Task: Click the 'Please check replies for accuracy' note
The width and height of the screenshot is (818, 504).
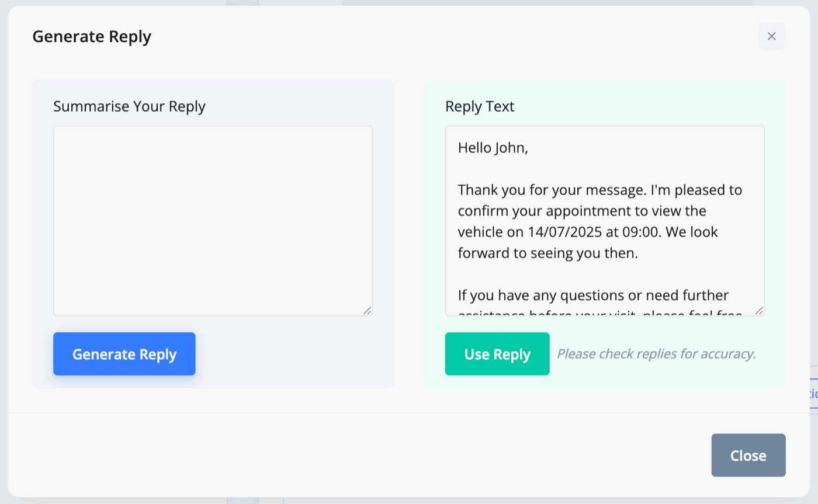Action: [x=656, y=354]
